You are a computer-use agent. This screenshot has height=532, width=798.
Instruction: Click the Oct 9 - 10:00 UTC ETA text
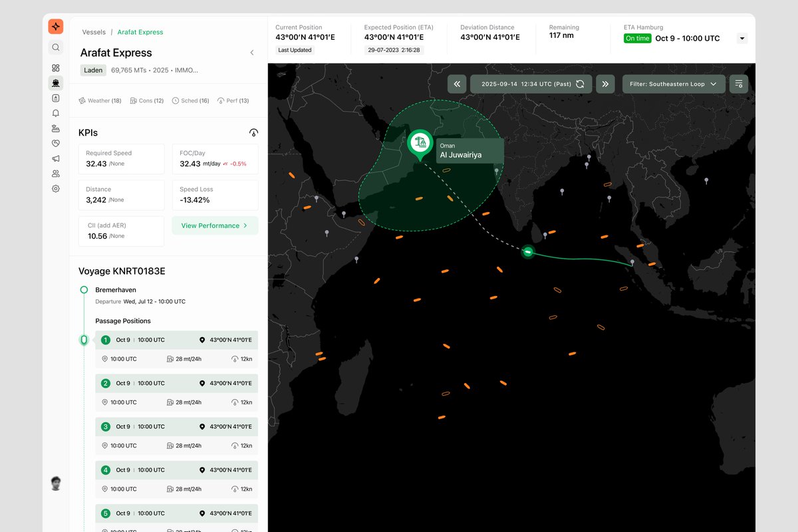688,39
